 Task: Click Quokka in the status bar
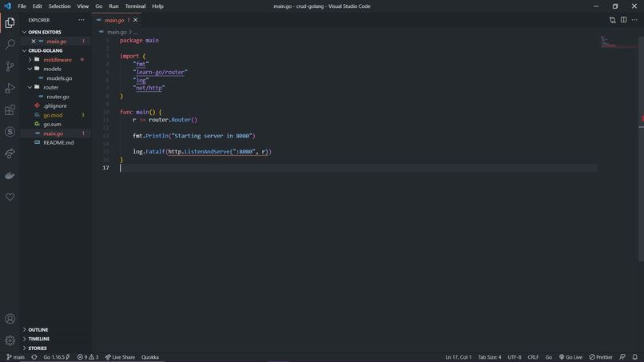[150, 357]
